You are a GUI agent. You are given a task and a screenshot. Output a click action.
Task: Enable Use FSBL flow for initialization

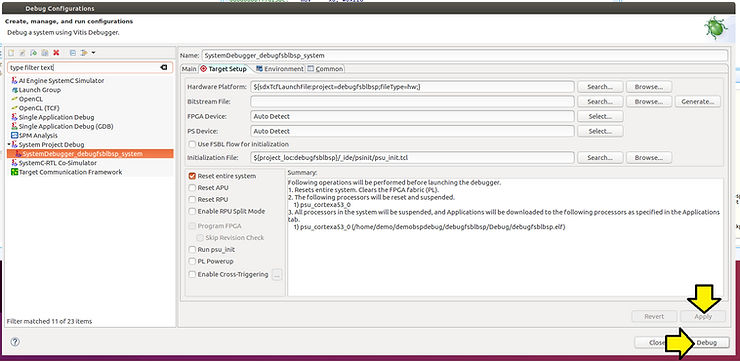click(x=192, y=144)
